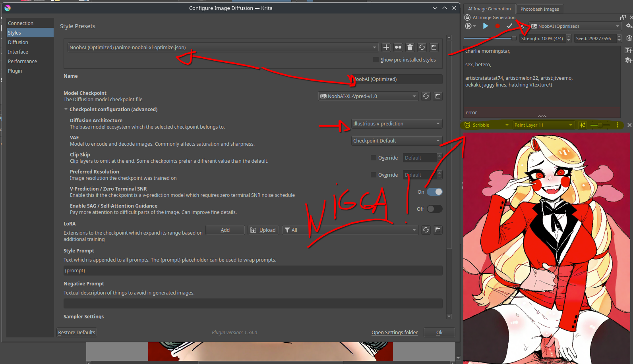The image size is (633, 364).
Task: Open the LoRA filter All dropdown
Action: (350, 230)
